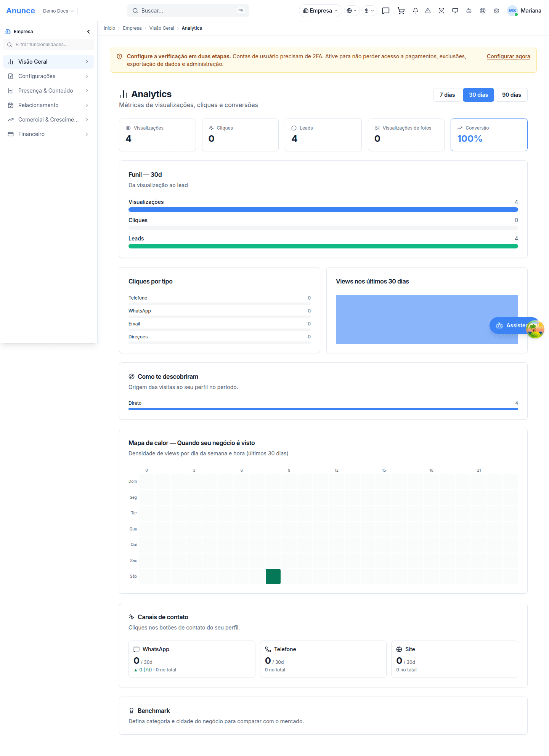
Task: Click the WhatsApp contact channel card
Action: coord(192,659)
